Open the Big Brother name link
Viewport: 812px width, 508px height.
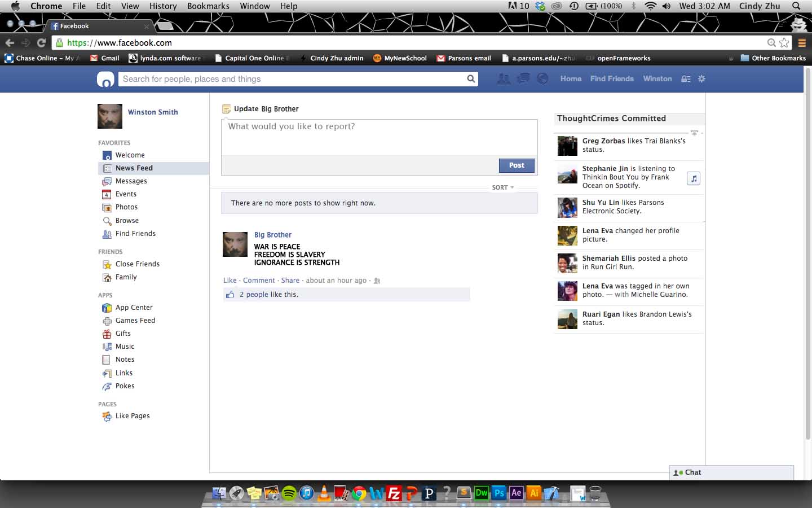pos(273,235)
